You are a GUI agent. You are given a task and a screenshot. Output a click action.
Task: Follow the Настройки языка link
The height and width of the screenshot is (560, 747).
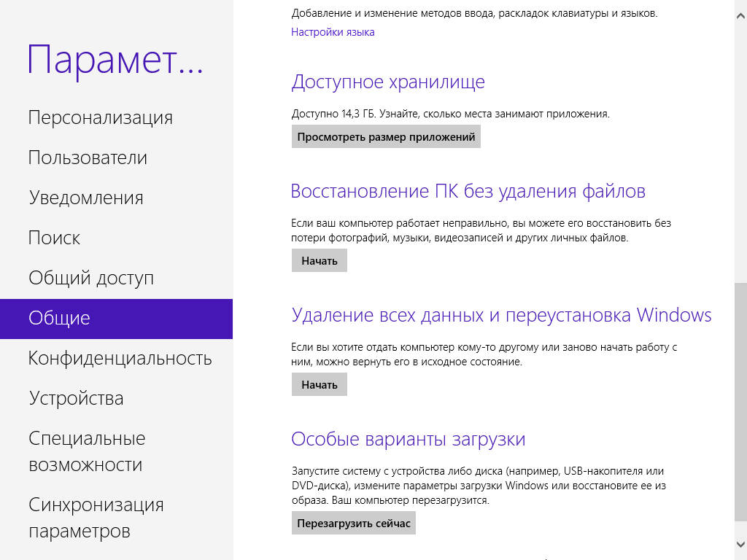click(333, 32)
